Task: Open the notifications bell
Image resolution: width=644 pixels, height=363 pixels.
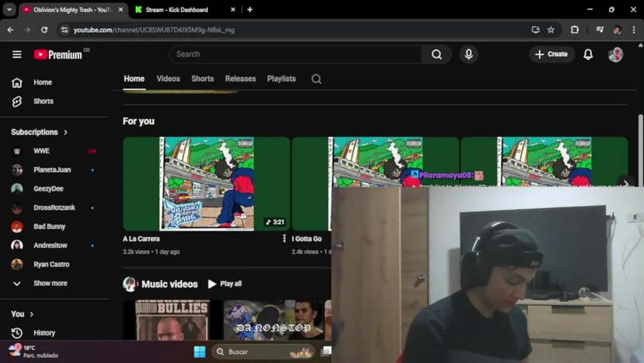Action: (588, 54)
